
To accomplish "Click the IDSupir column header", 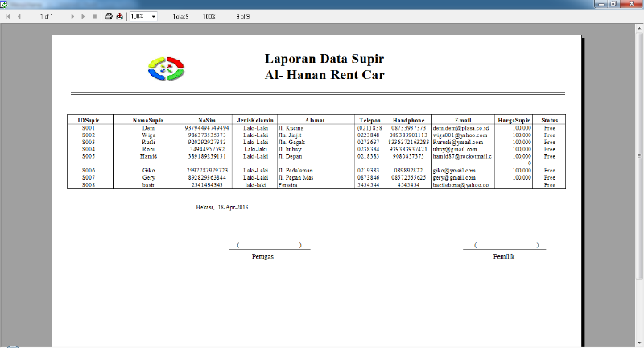I will pos(89,120).
